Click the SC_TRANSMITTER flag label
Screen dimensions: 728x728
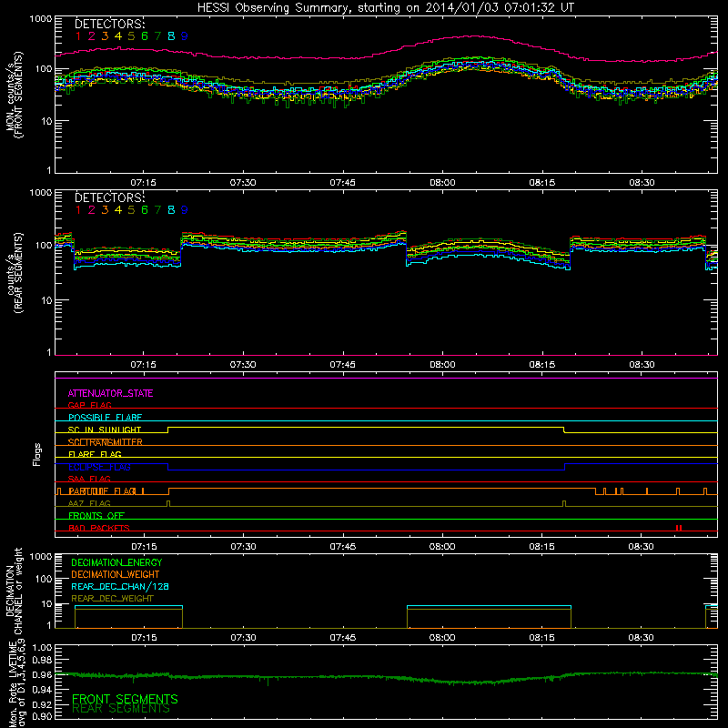(x=105, y=442)
